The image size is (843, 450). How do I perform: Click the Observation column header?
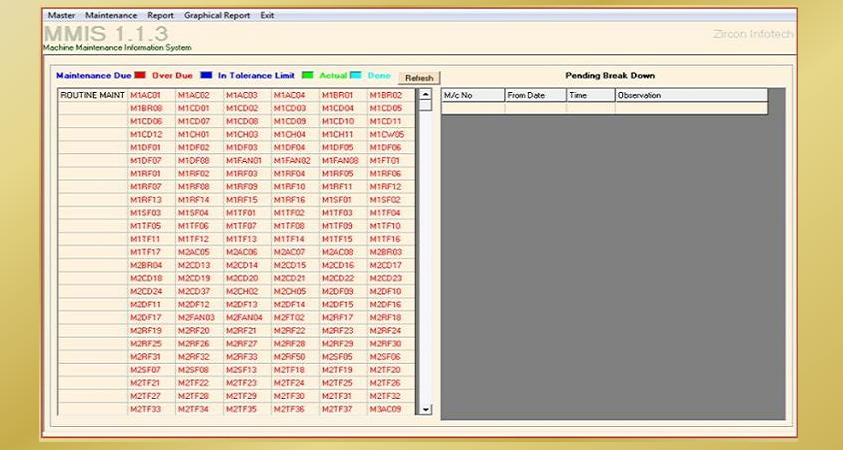click(691, 95)
